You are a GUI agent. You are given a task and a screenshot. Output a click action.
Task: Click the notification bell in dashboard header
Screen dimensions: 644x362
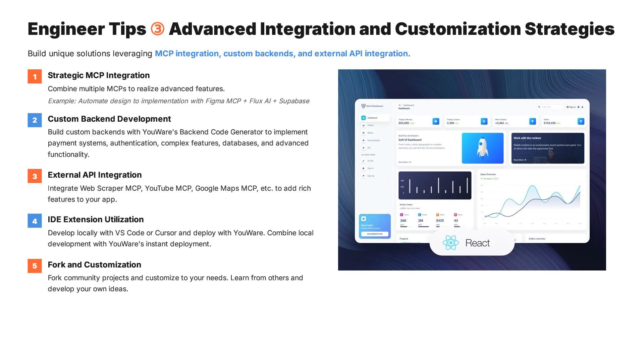pos(583,107)
